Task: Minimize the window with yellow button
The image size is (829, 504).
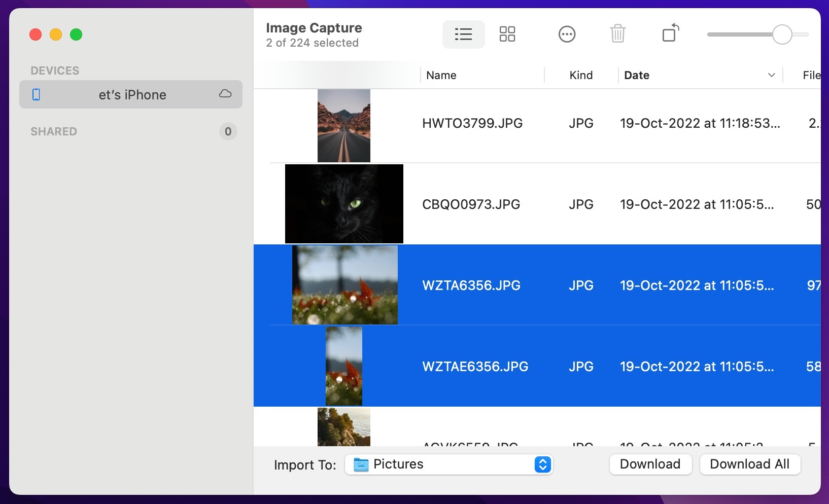Action: (x=56, y=34)
